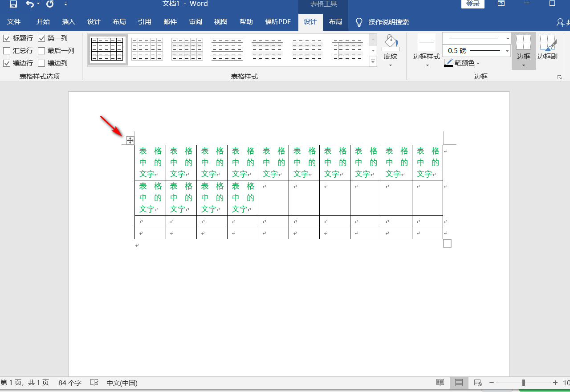
Task: Expand the 笔颜色 dropdown arrow
Action: (x=478, y=64)
